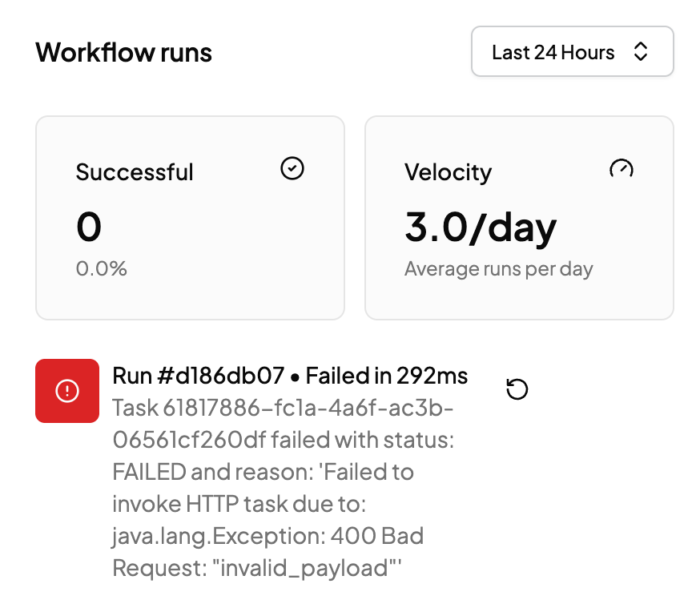This screenshot has width=700, height=612.
Task: Click the check-circle icon in Successful card
Action: 292,168
